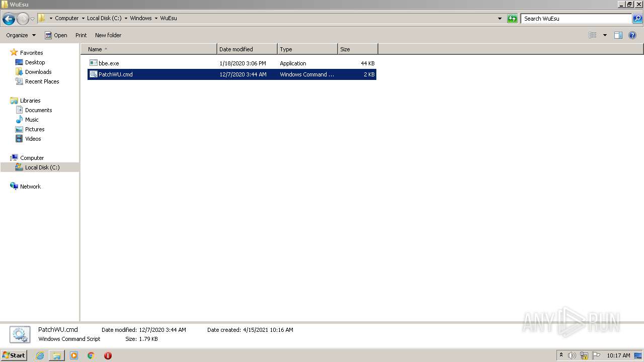Screen dimensions: 644x362
Task: Click the search magnifier icon
Action: 637,19
